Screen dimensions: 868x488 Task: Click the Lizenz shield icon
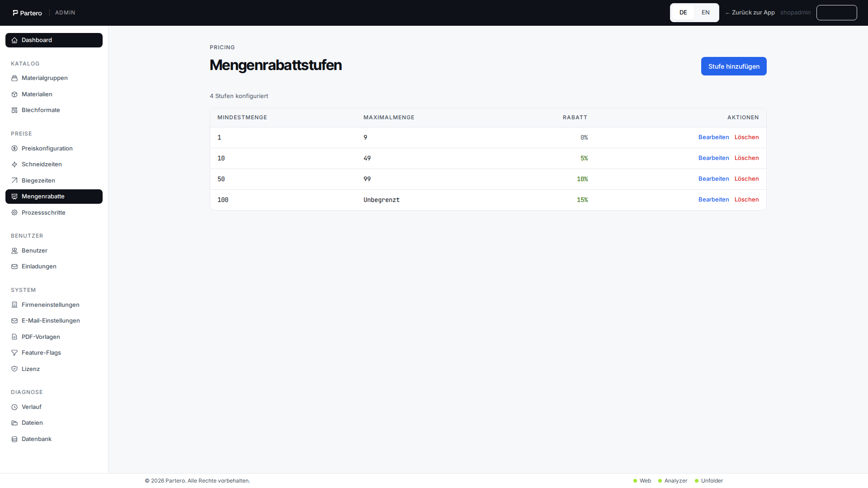[14, 369]
